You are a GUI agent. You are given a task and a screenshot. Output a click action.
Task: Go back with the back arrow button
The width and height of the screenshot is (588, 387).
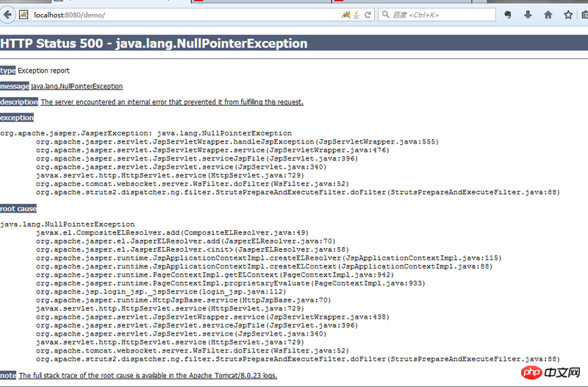[7, 15]
